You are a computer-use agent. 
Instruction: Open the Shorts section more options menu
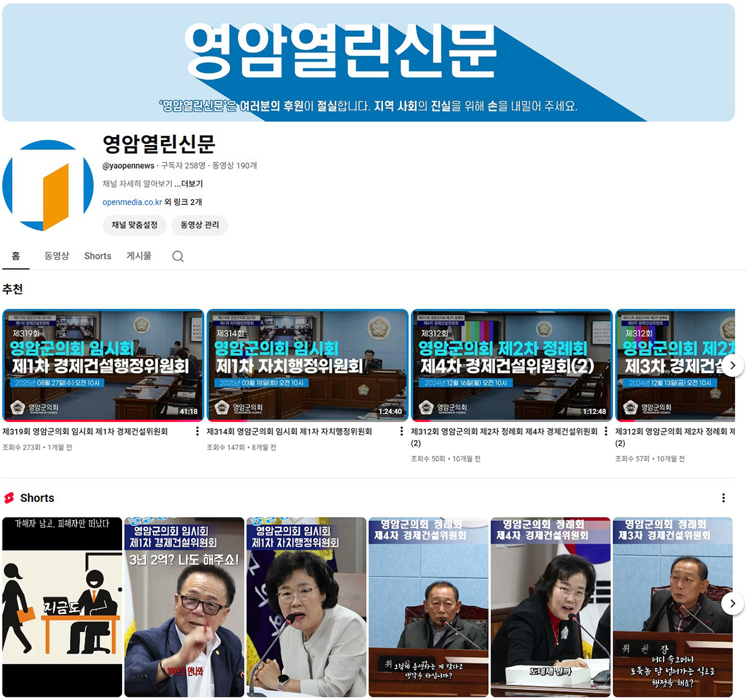point(723,498)
